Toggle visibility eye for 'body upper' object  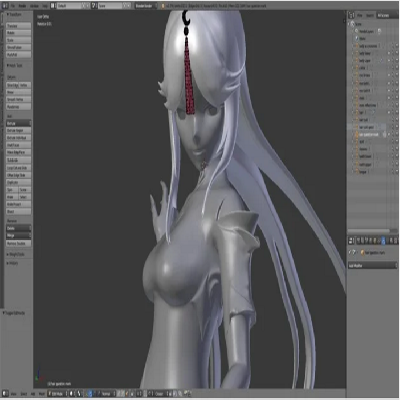click(389, 61)
